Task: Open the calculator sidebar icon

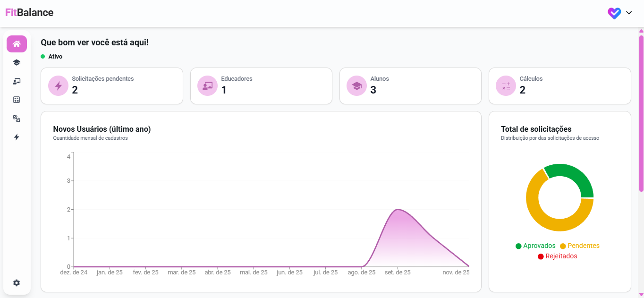Action: [x=17, y=100]
